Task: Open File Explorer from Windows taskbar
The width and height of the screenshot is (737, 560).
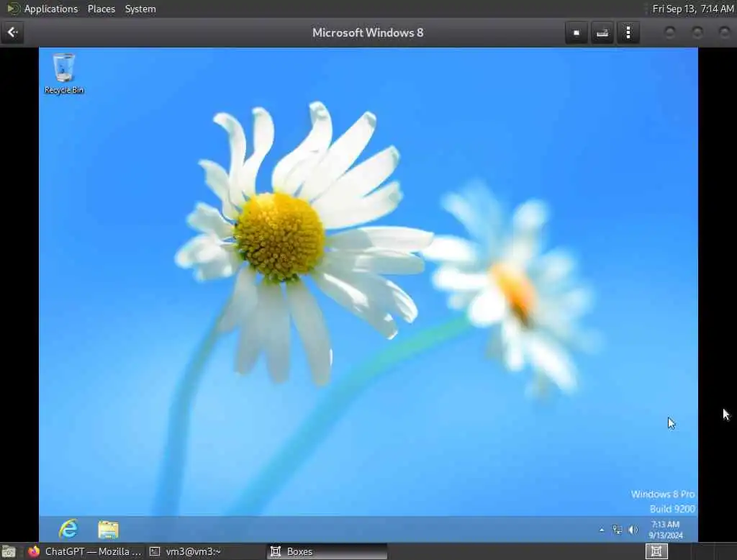Action: pyautogui.click(x=108, y=530)
